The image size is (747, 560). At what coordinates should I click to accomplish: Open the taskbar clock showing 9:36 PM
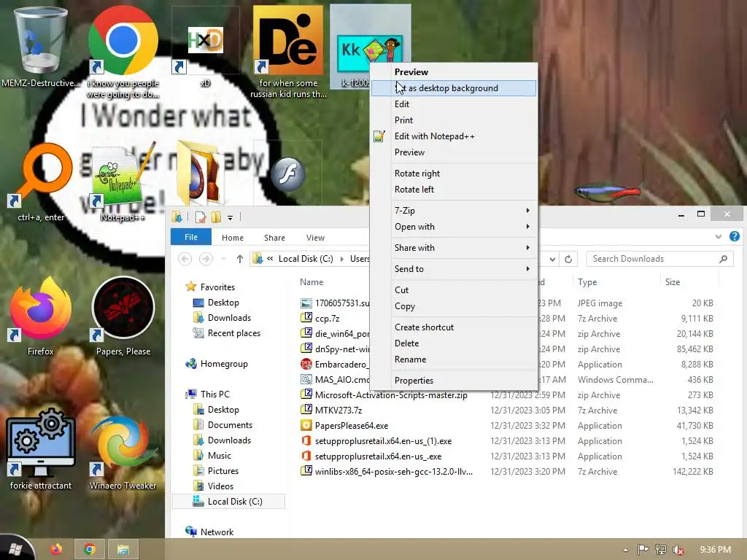pyautogui.click(x=715, y=550)
